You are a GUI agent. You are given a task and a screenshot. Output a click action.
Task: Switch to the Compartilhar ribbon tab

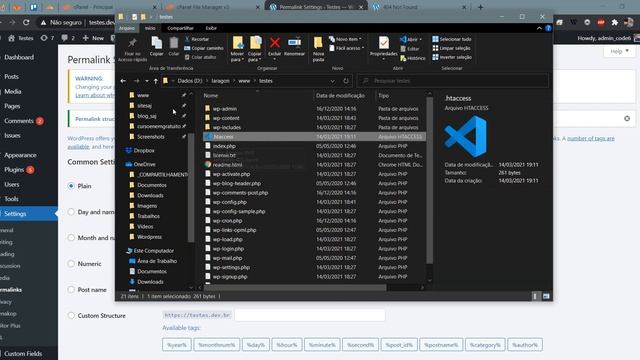tap(180, 28)
